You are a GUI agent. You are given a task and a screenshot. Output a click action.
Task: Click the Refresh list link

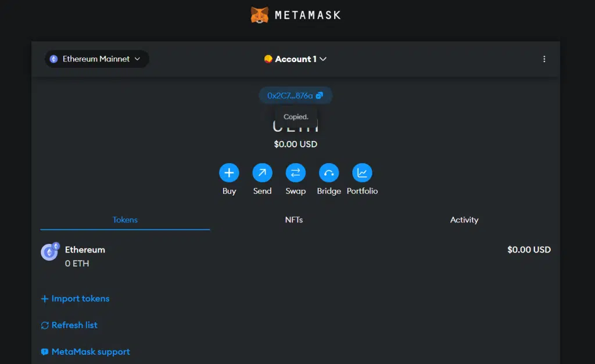tap(74, 326)
